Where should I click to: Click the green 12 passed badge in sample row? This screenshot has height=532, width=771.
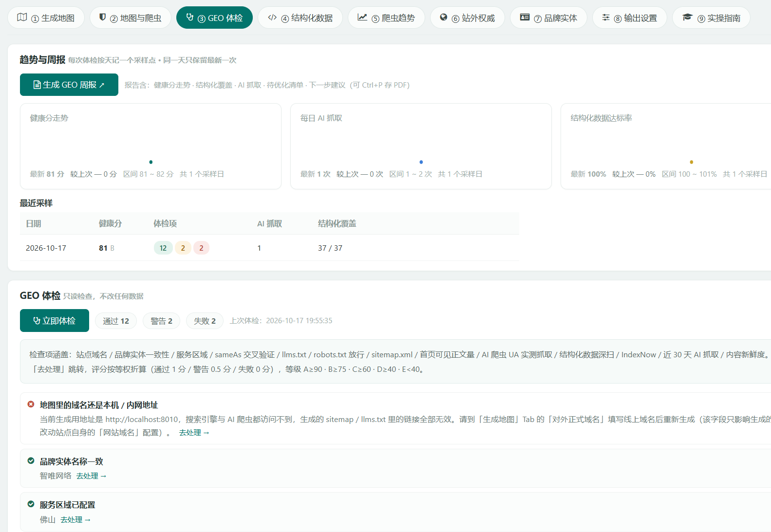163,248
